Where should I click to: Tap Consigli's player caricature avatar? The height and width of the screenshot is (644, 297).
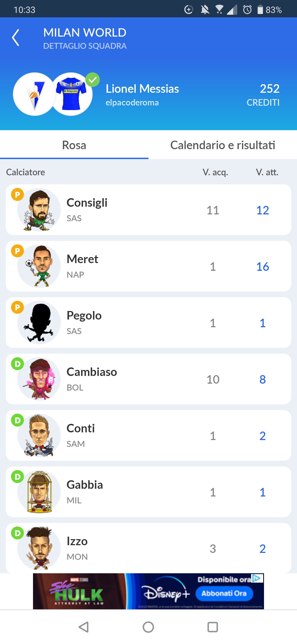[39, 210]
